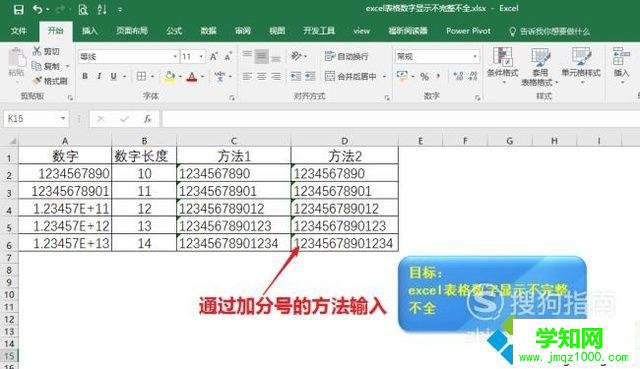
Task: Click the middle align icon
Action: coord(262,56)
